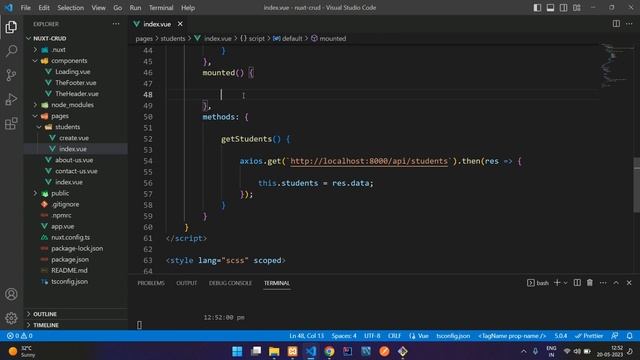This screenshot has height=360, width=640.
Task: Open the Search view in activity bar
Action: [x=11, y=51]
